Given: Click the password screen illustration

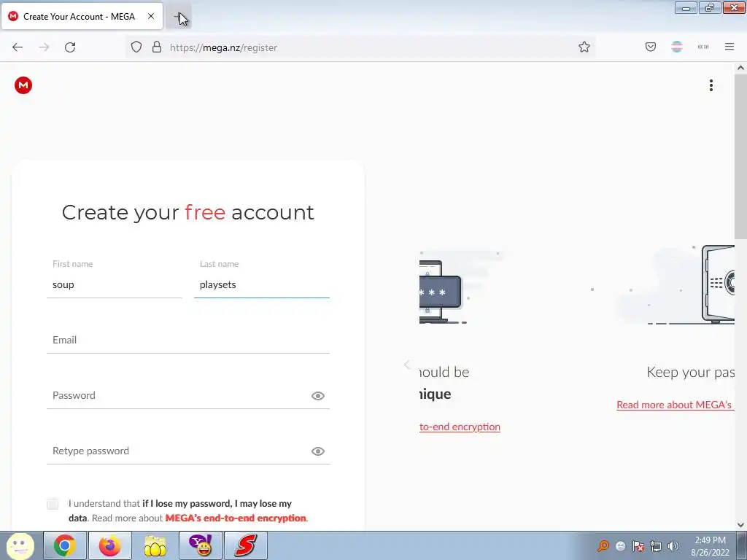Looking at the screenshot, I should [x=441, y=292].
